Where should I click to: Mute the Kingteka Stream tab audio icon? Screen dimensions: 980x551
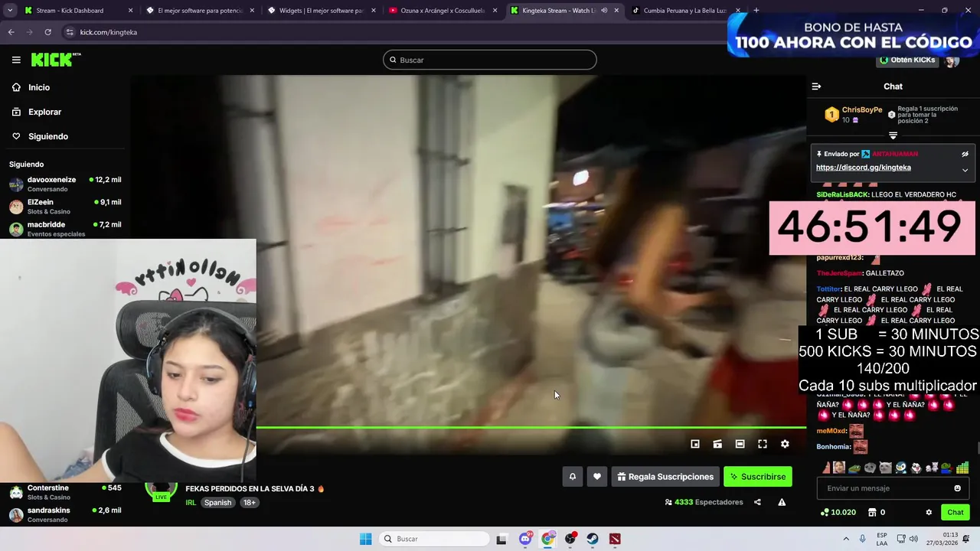(604, 11)
